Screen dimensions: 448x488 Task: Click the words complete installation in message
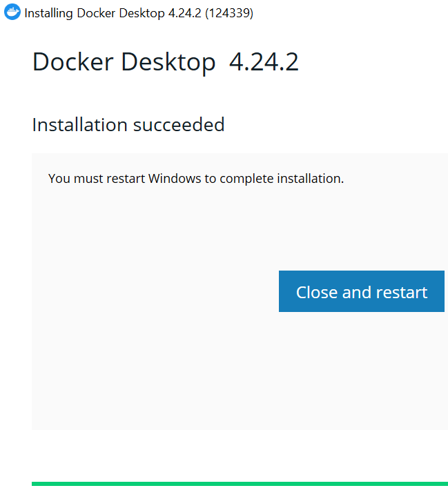(280, 179)
